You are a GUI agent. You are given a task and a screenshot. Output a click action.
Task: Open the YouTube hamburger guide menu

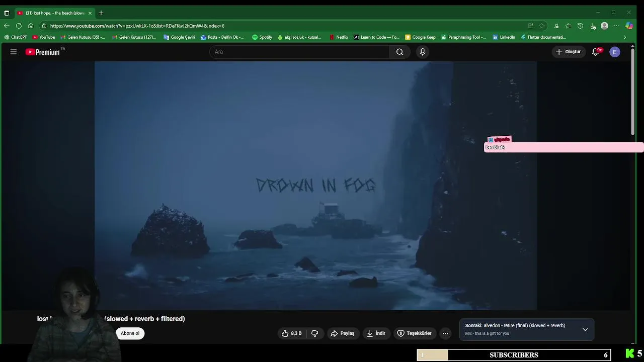point(14,52)
